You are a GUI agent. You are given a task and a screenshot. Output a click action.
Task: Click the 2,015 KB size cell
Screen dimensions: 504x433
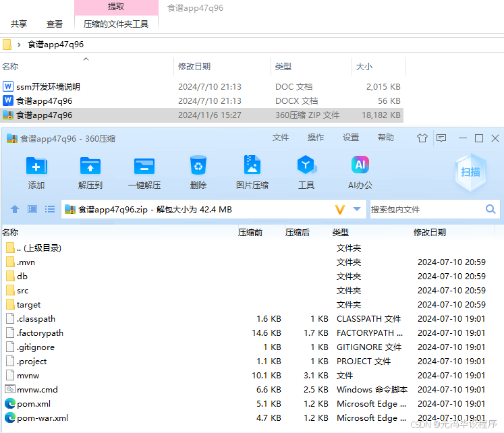[x=383, y=87]
